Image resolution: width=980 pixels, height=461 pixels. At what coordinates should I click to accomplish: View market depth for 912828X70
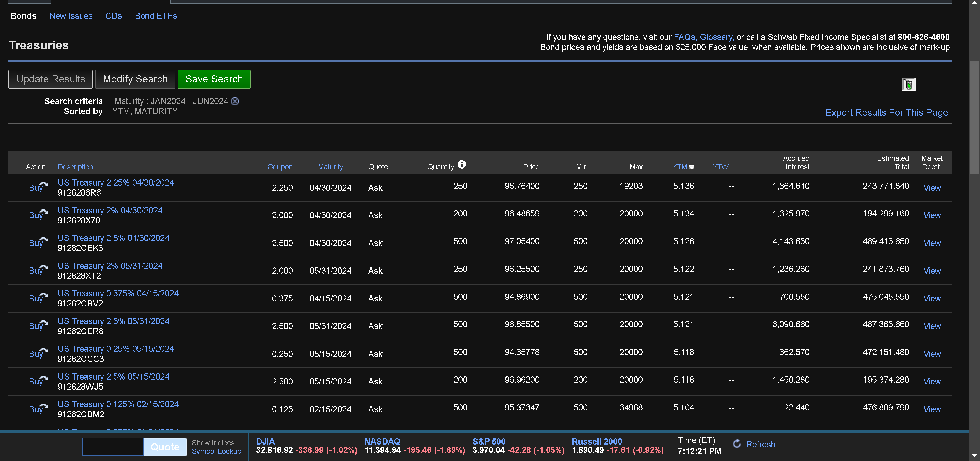coord(932,215)
